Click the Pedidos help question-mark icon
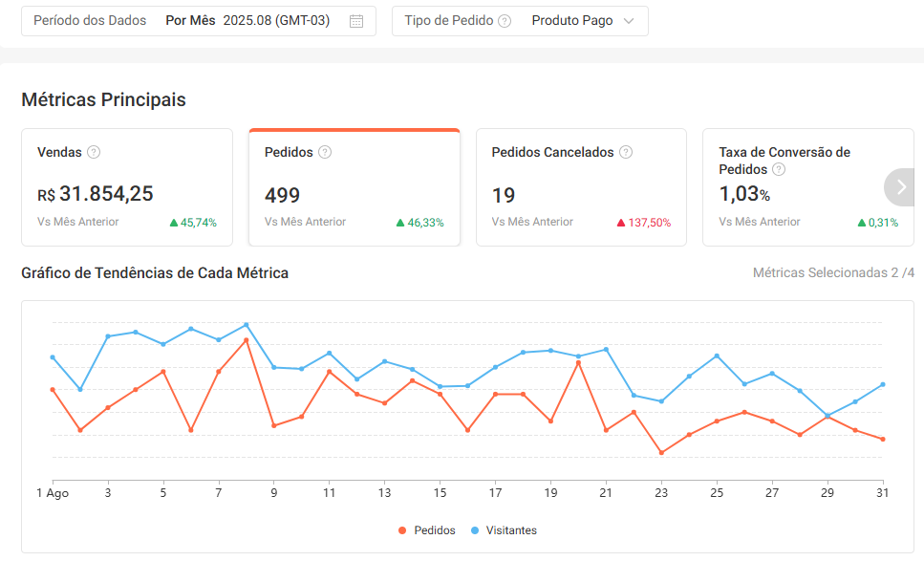Image resolution: width=924 pixels, height=561 pixels. pyautogui.click(x=325, y=152)
